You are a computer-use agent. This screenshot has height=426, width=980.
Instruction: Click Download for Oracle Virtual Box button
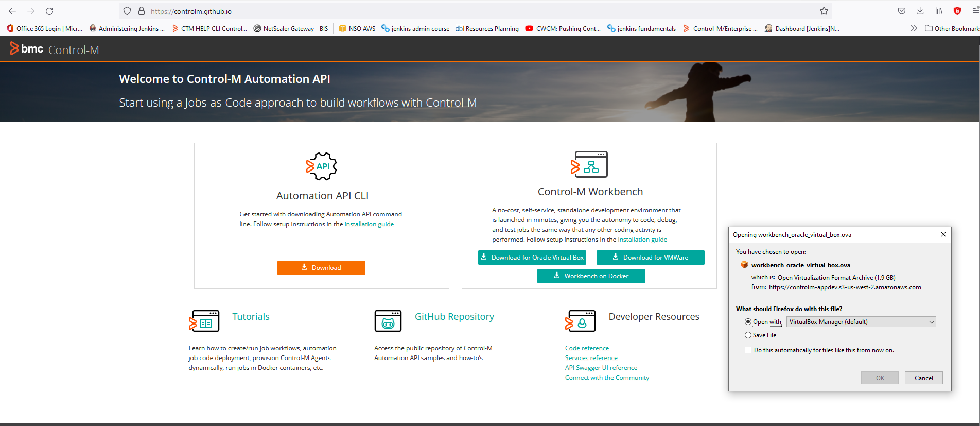pyautogui.click(x=532, y=258)
